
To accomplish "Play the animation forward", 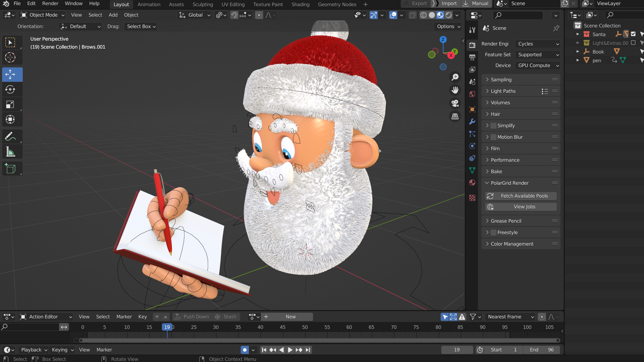I will coord(290,350).
